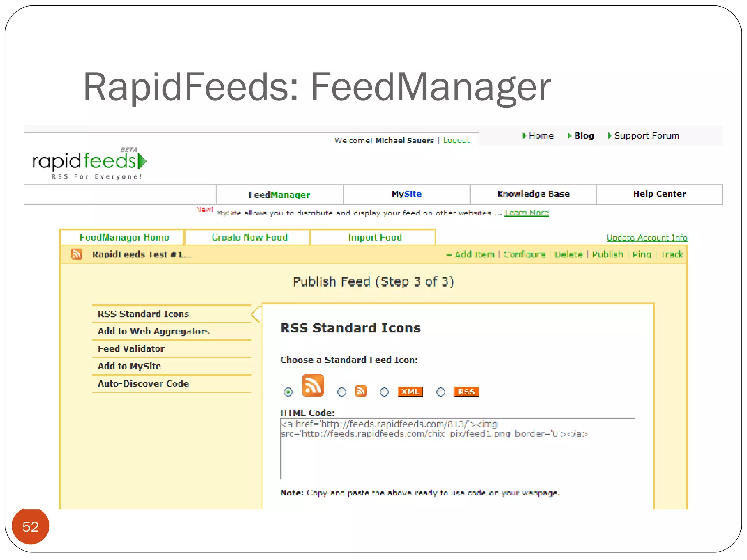Click the orange RSS badge icon
Screen dimensions: 747x560
(x=466, y=392)
